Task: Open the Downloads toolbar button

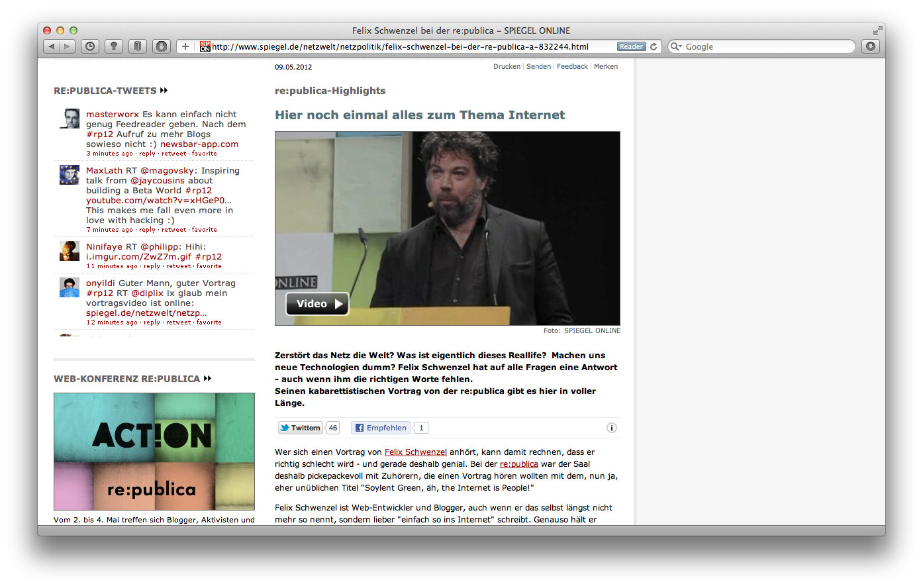Action: click(x=871, y=46)
